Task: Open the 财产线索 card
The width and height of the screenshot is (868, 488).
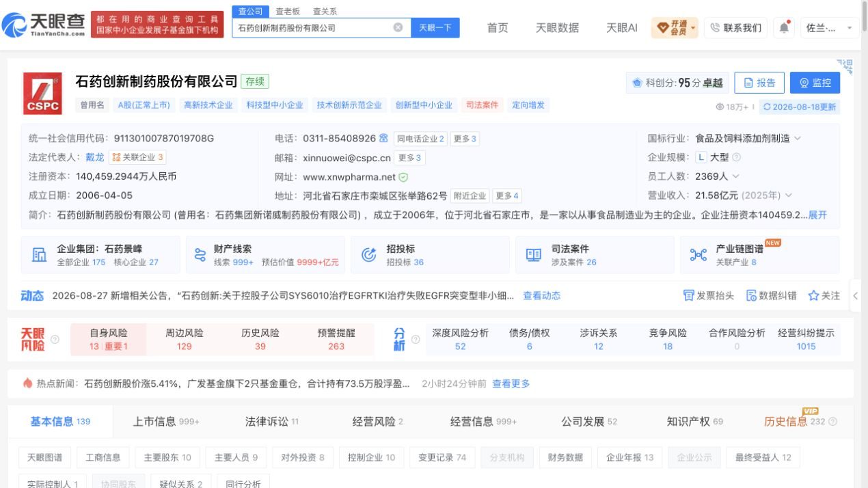Action: (265, 255)
